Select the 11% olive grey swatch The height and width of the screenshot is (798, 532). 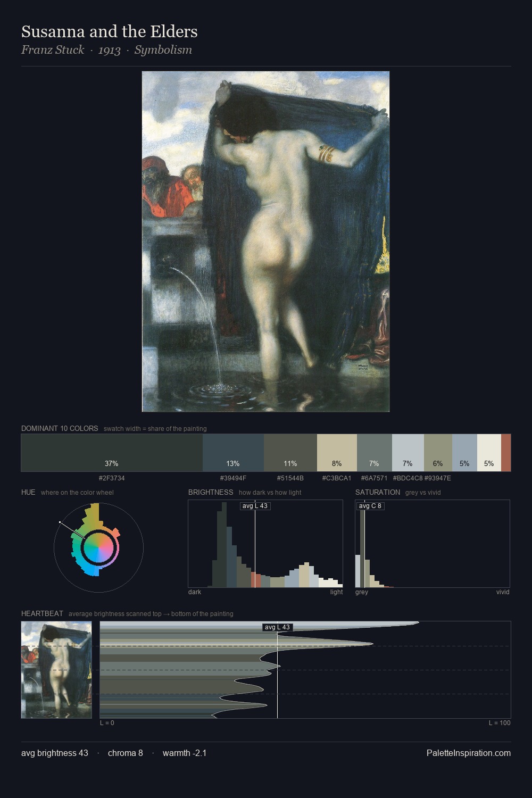tap(290, 453)
